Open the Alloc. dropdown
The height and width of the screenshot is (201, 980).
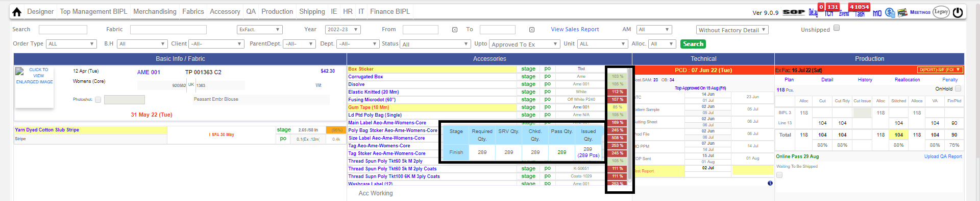pyautogui.click(x=662, y=44)
